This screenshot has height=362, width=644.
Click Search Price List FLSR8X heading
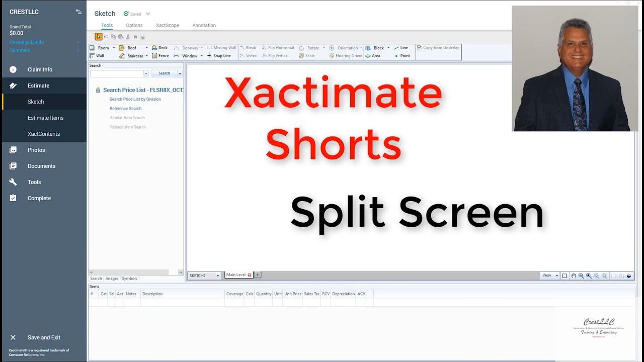(143, 90)
